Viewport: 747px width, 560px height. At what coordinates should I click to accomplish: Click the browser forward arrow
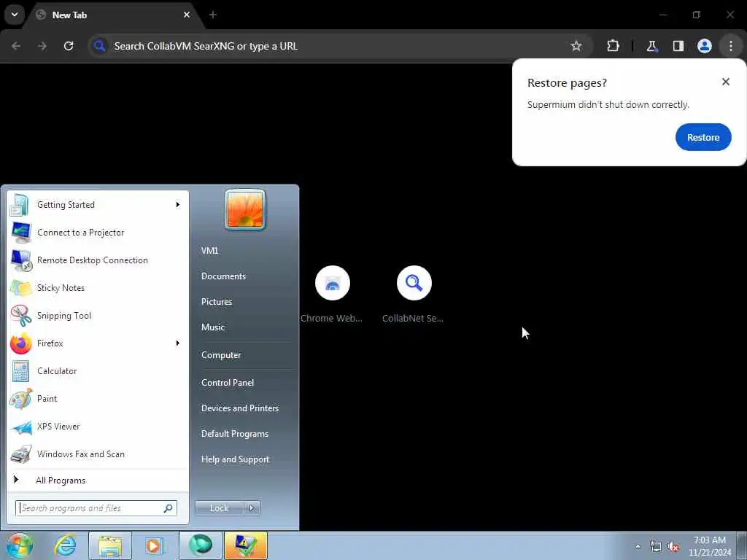[42, 46]
